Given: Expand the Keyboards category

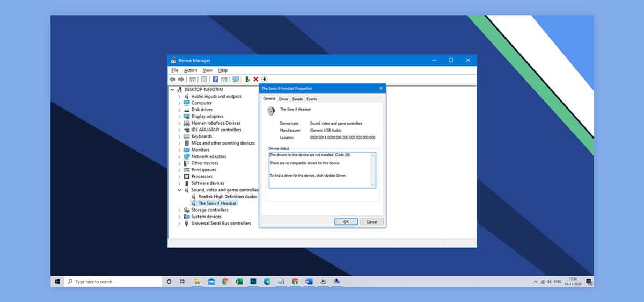Looking at the screenshot, I should (x=179, y=136).
